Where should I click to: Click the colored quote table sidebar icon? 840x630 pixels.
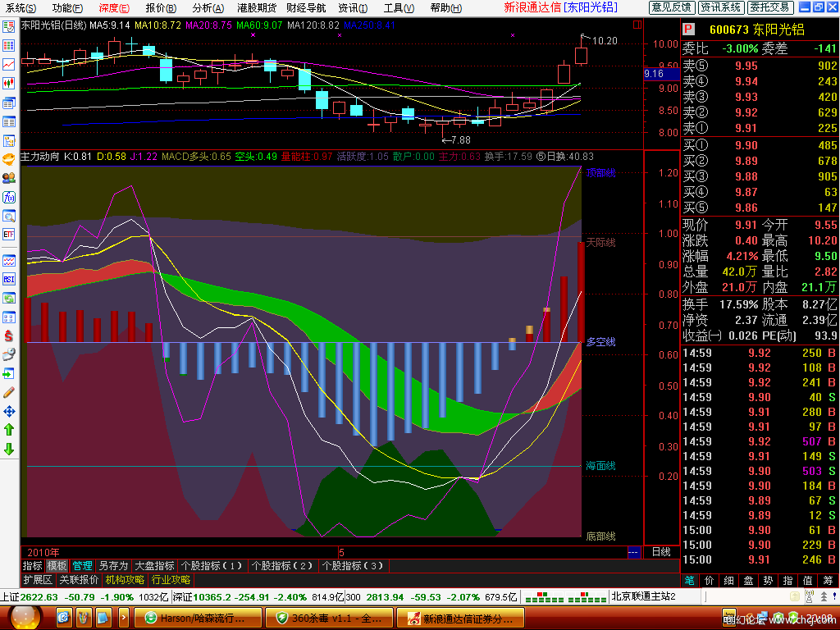point(8,46)
